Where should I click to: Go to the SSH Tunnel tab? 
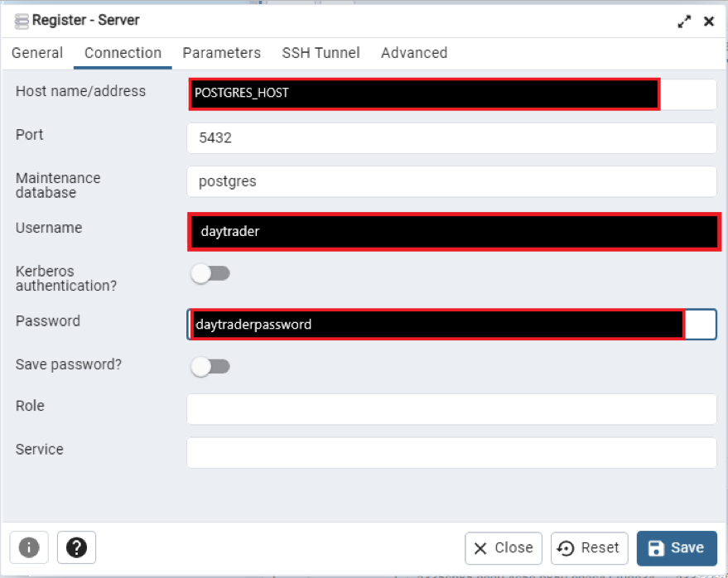321,53
